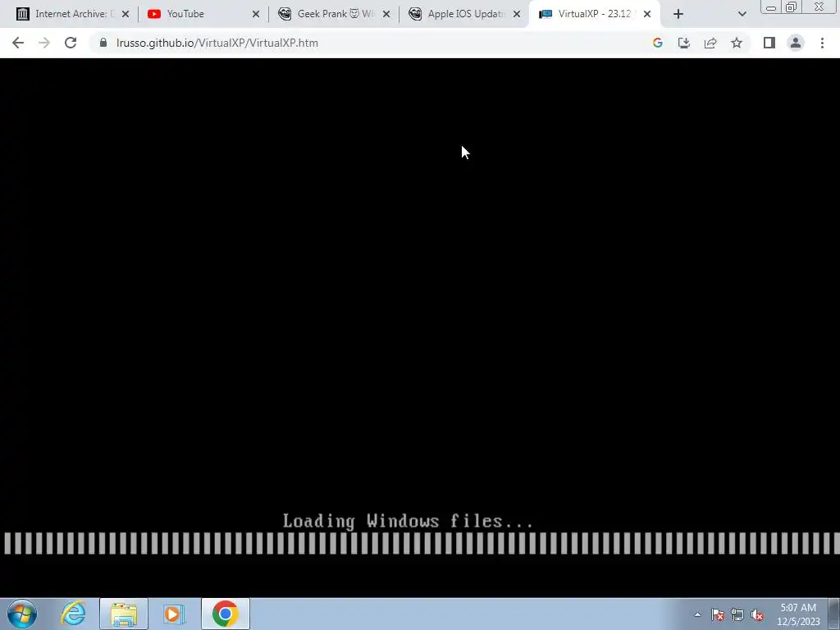Show hidden system tray icons
Image resolution: width=840 pixels, height=630 pixels.
697,614
